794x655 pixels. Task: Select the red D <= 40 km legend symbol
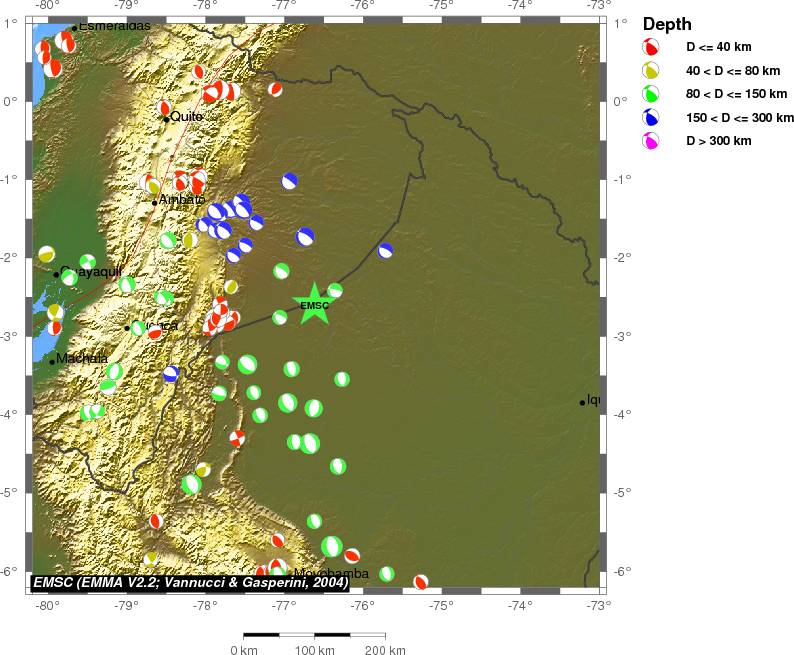click(x=652, y=47)
